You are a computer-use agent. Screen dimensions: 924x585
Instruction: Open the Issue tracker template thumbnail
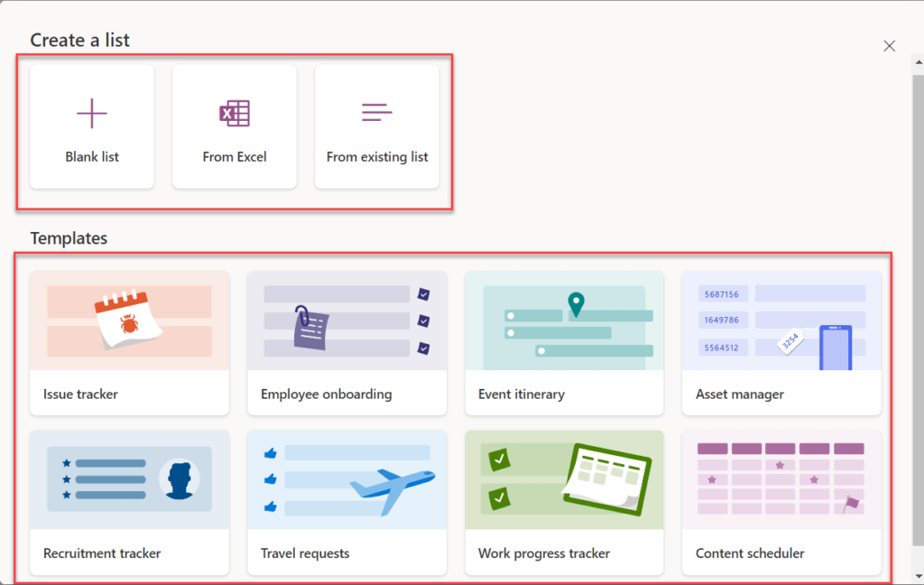pos(130,320)
